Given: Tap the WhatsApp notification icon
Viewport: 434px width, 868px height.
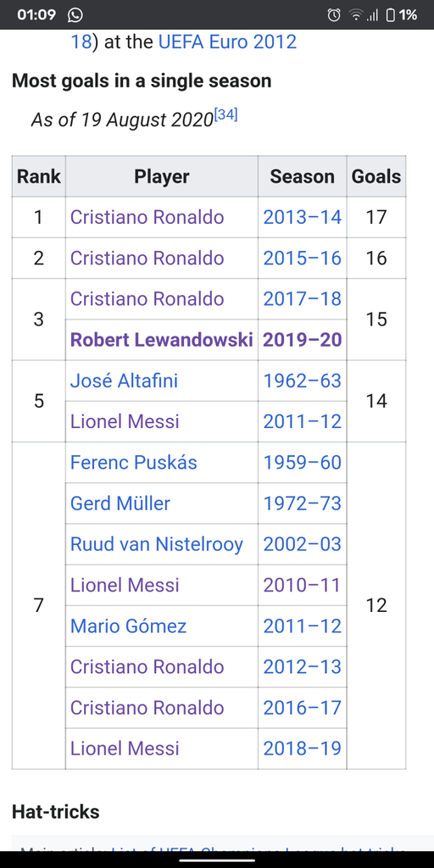Looking at the screenshot, I should coord(75,15).
